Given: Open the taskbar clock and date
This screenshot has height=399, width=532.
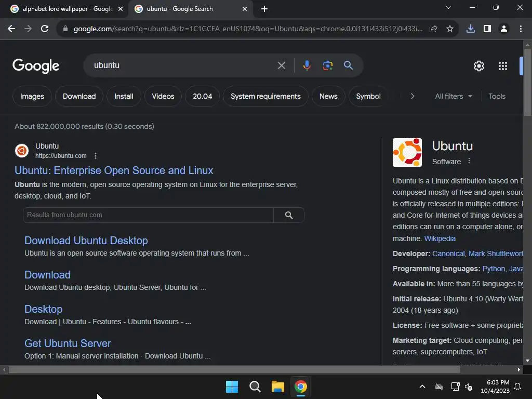Looking at the screenshot, I should [495, 387].
